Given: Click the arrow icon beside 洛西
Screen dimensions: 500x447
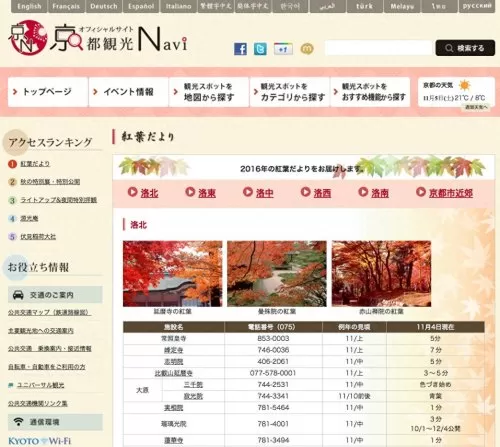Looking at the screenshot, I should tap(305, 192).
